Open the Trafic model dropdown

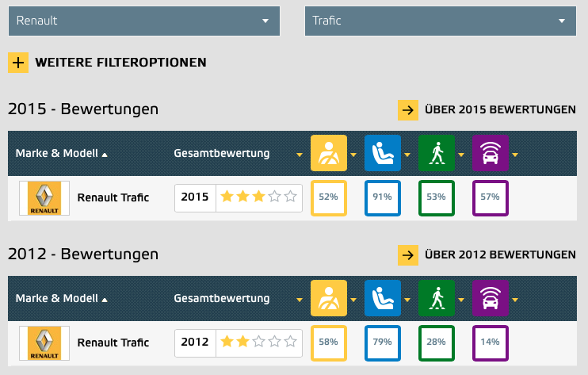pyautogui.click(x=441, y=21)
